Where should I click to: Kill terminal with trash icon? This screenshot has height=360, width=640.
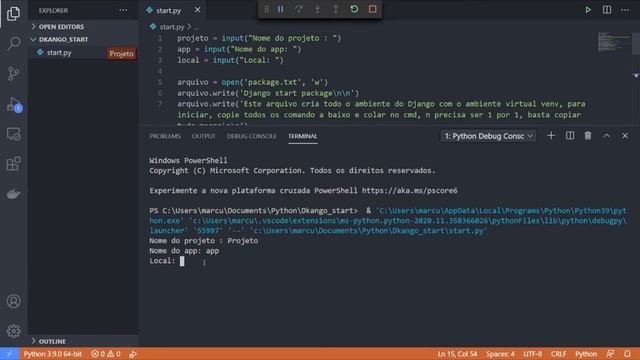(588, 136)
